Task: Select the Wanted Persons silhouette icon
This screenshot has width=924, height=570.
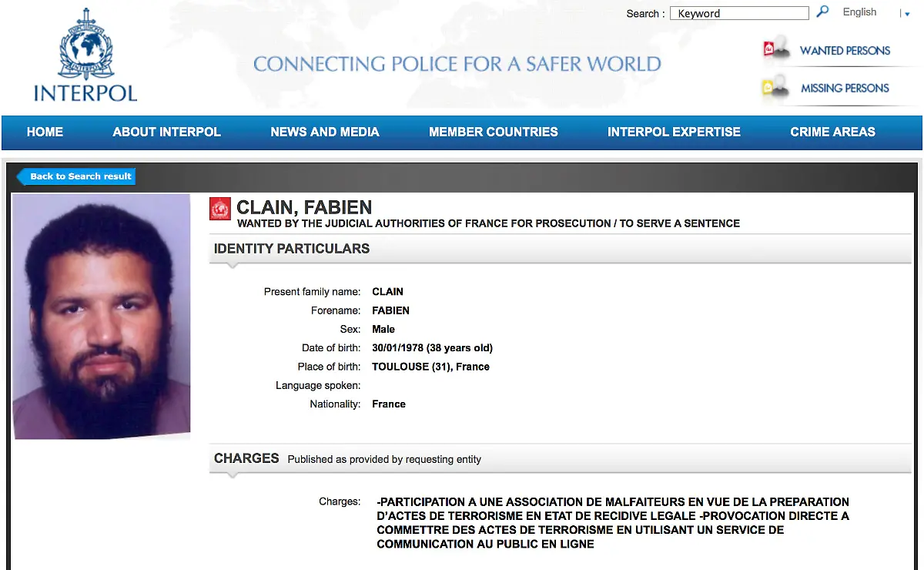Action: (x=782, y=46)
